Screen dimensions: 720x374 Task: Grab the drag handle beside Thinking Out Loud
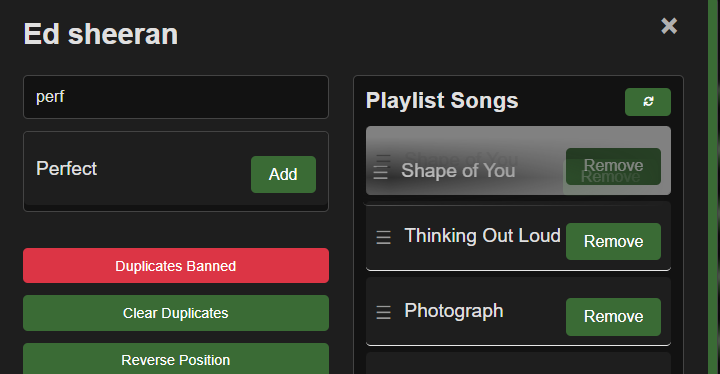383,237
